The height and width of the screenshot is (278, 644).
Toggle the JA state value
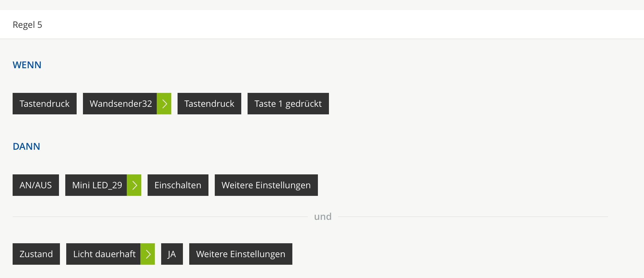tap(172, 254)
